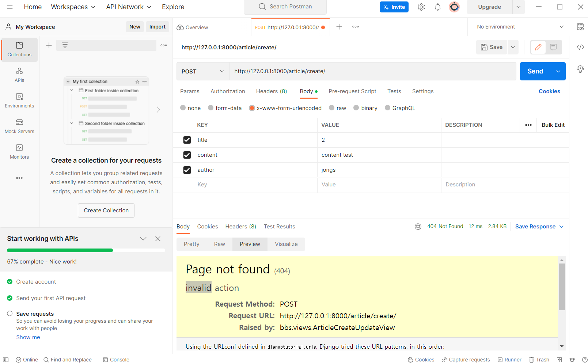Open Environments sidebar panel
This screenshot has height=364, width=588.
(19, 101)
